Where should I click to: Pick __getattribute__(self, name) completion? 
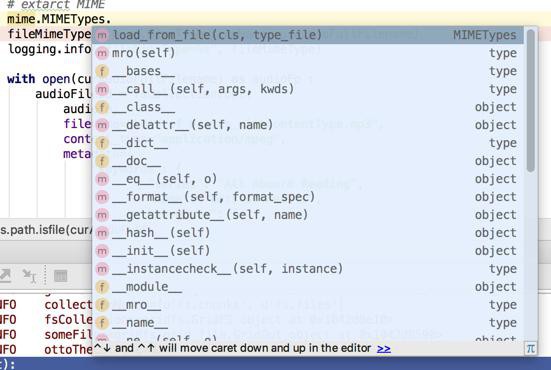307,215
